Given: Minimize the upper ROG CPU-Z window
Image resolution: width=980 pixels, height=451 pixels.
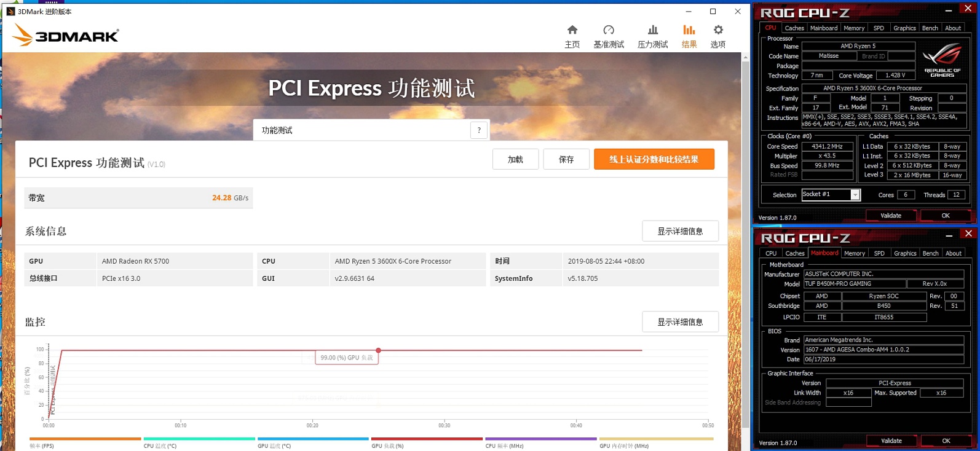Looking at the screenshot, I should pos(949,10).
